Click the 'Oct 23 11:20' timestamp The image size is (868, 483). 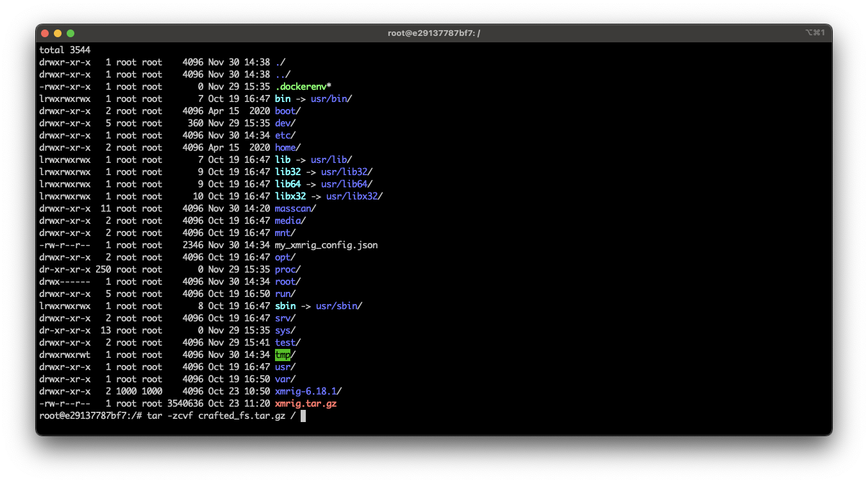[239, 403]
